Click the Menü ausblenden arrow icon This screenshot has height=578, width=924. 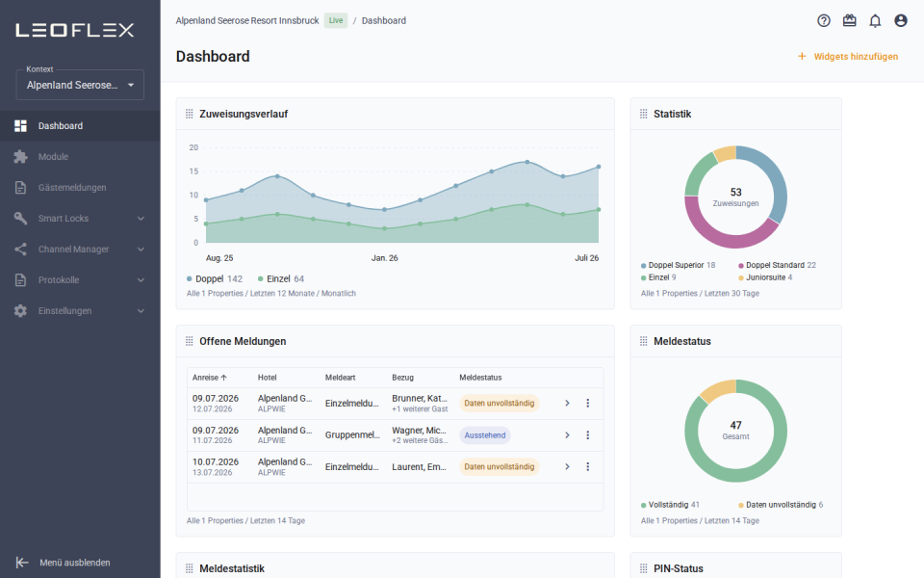[x=22, y=563]
